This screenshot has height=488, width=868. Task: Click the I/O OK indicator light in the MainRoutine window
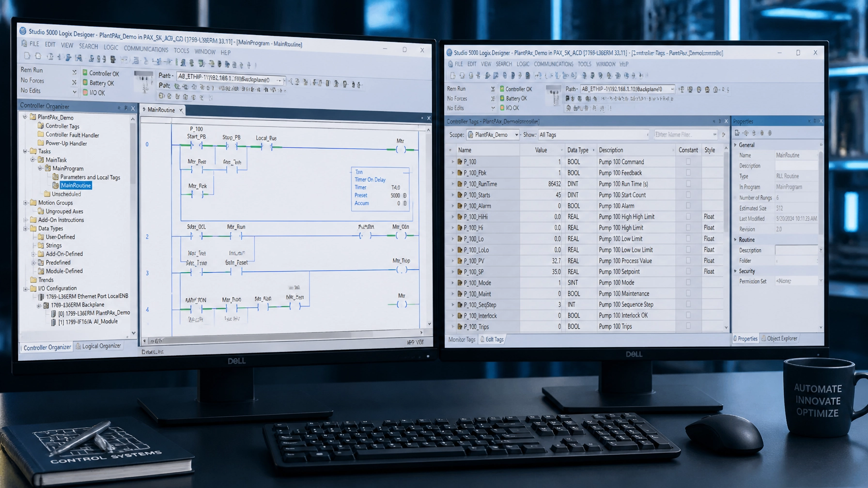click(x=85, y=92)
